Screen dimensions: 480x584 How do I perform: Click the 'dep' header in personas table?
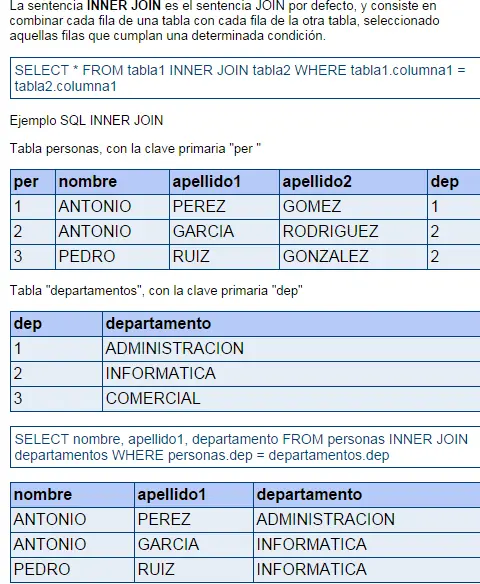(454, 182)
